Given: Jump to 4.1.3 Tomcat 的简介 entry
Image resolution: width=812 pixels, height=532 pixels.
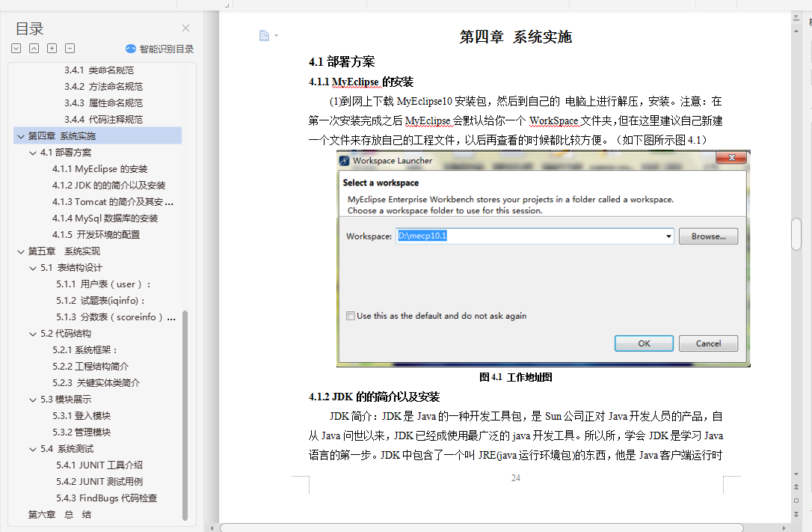Looking at the screenshot, I should click(x=112, y=201).
